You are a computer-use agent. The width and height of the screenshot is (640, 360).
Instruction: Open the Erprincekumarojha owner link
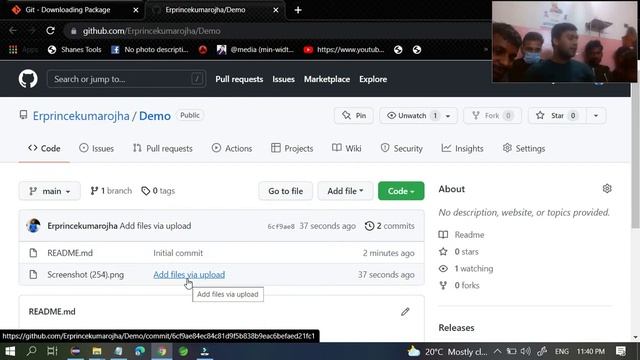81,116
